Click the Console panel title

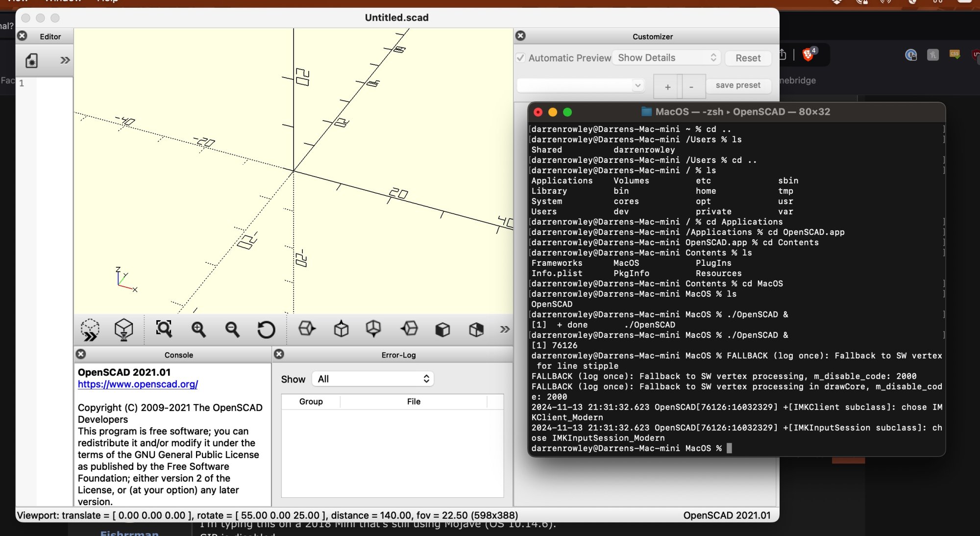(179, 355)
